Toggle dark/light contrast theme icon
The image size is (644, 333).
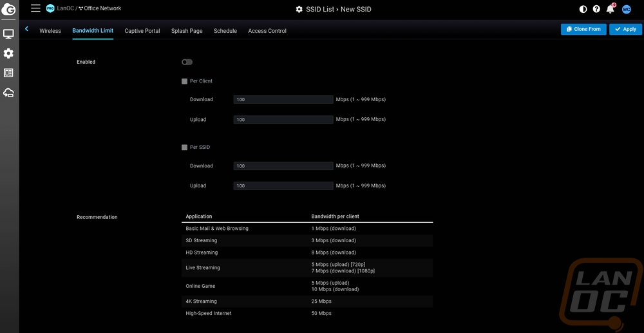pos(583,9)
